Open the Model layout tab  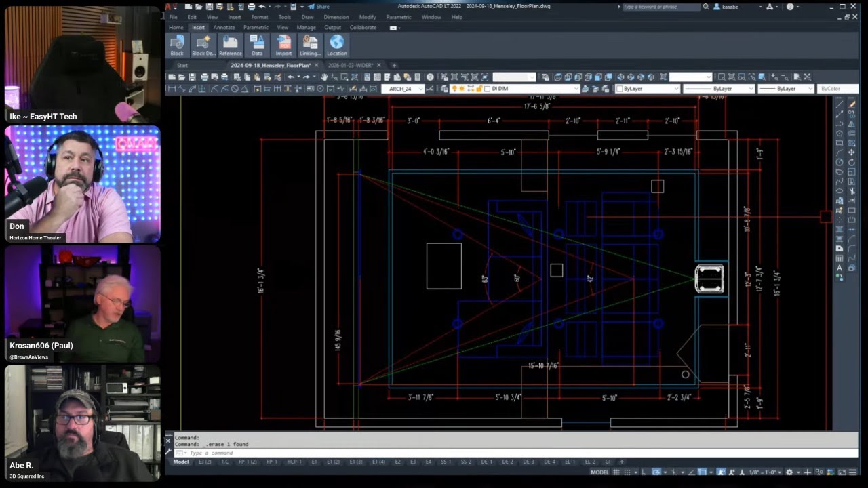coord(181,462)
